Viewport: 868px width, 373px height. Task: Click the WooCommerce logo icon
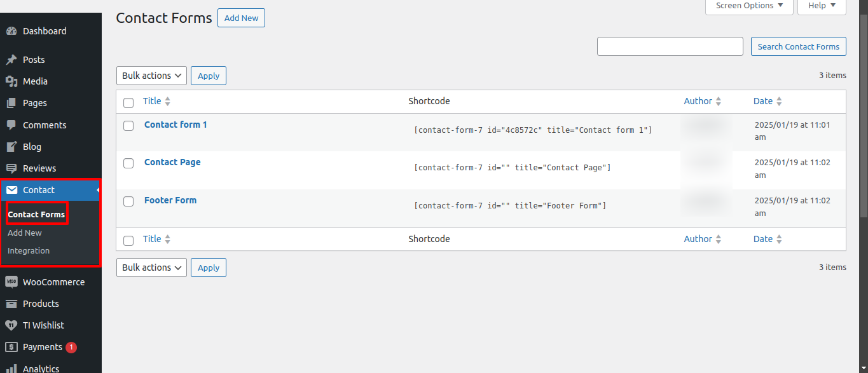(x=11, y=282)
